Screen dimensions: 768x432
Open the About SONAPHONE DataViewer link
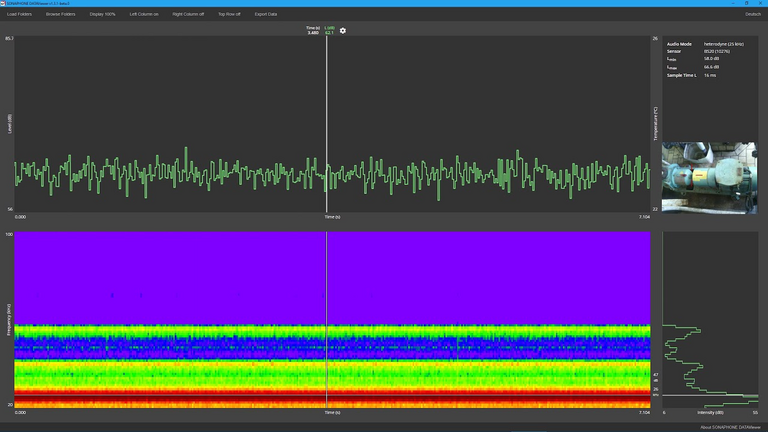pos(732,425)
